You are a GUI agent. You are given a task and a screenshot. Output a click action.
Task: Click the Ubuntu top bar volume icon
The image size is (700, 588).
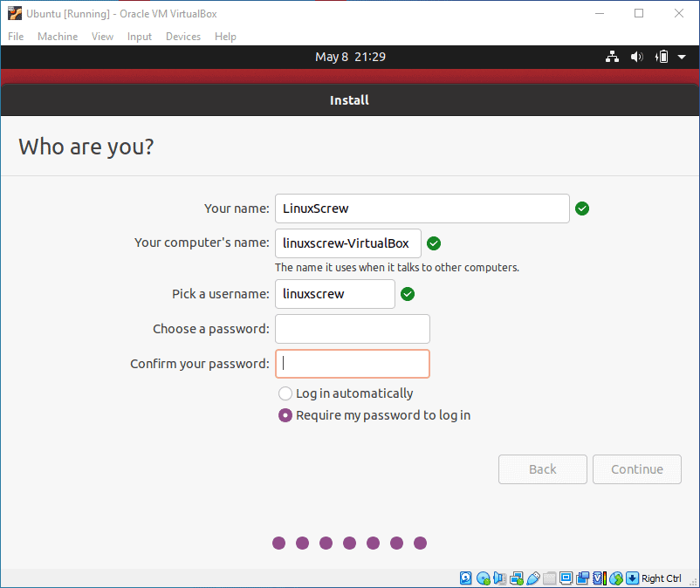point(636,57)
